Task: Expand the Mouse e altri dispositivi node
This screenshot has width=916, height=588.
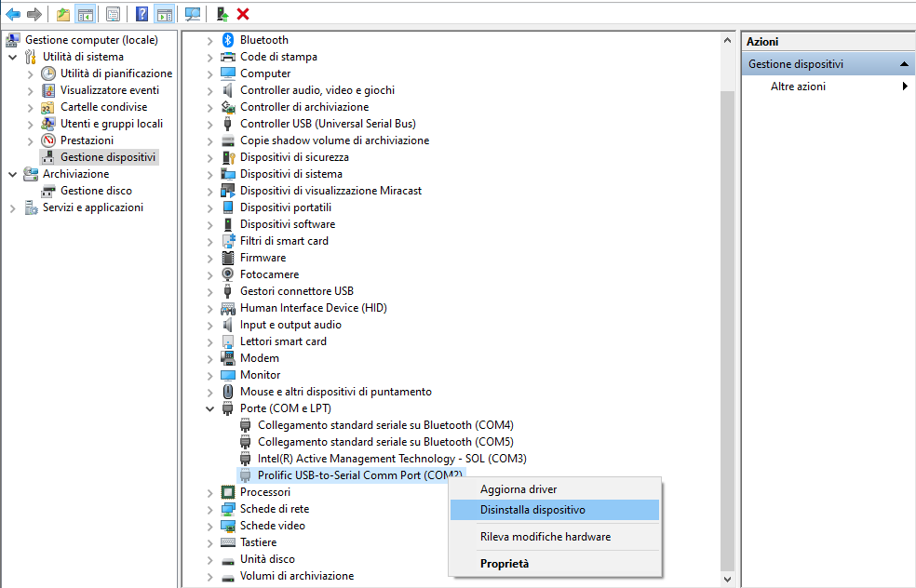Action: pyautogui.click(x=209, y=393)
